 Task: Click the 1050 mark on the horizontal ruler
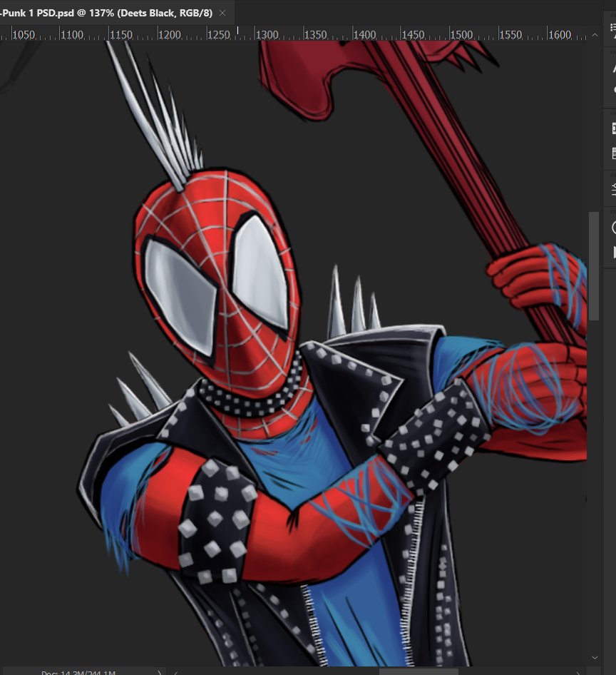pyautogui.click(x=23, y=34)
